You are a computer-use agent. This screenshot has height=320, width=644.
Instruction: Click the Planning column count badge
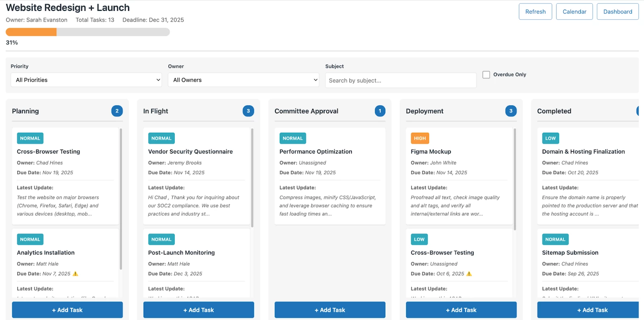click(117, 111)
